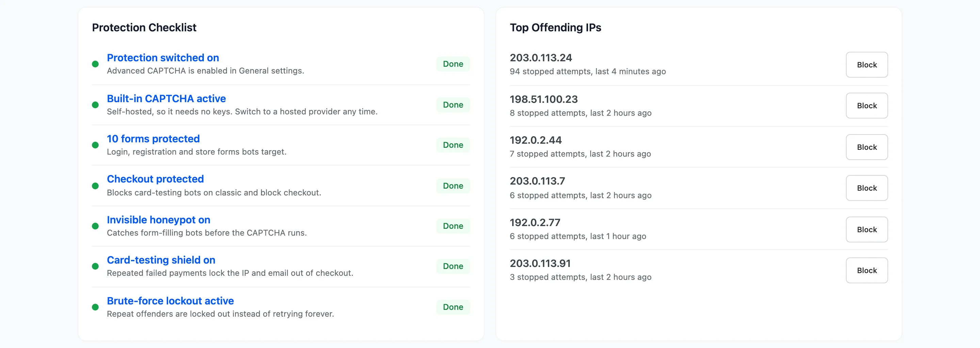Image resolution: width=980 pixels, height=348 pixels.
Task: Click the green status dot beside '10 forms protected'
Action: tap(96, 145)
